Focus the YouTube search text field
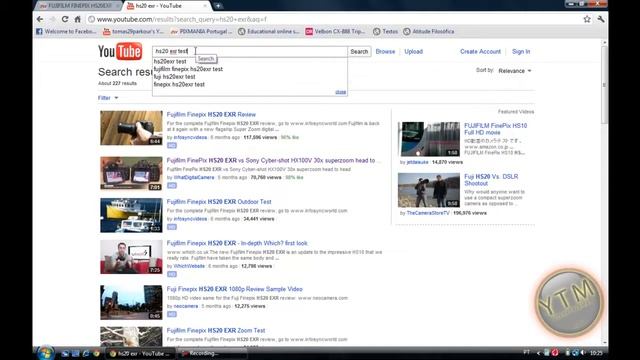The height and width of the screenshot is (360, 640). 250,51
